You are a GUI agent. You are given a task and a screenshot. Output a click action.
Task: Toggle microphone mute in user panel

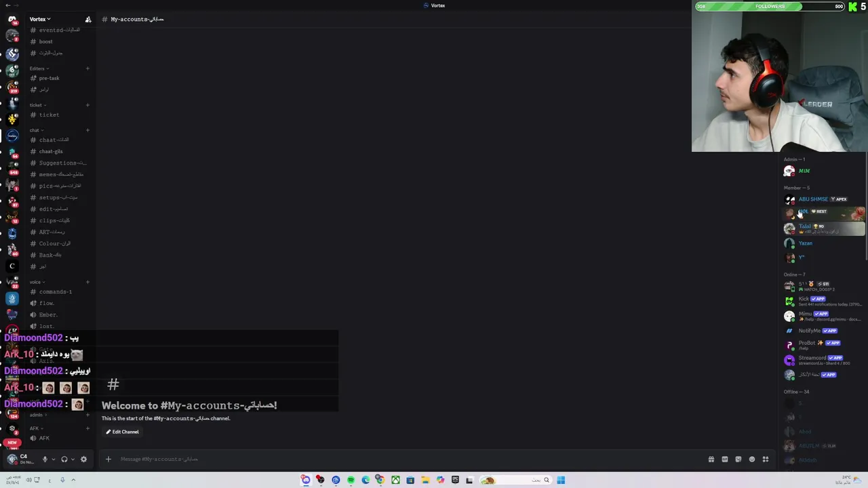[45, 459]
